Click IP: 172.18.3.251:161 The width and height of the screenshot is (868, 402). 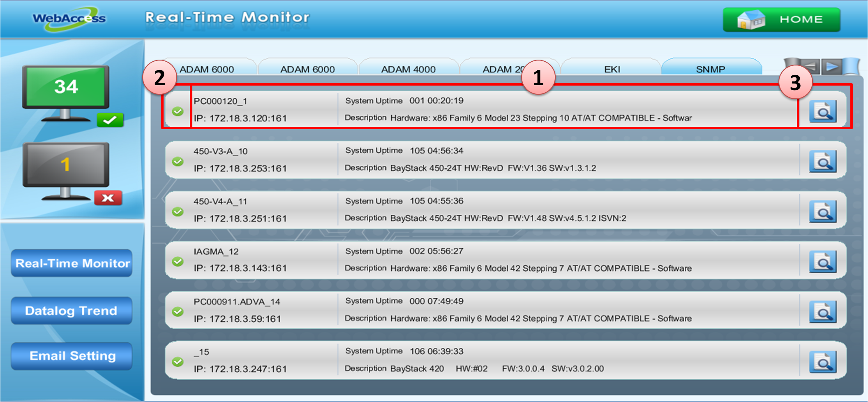tap(240, 219)
